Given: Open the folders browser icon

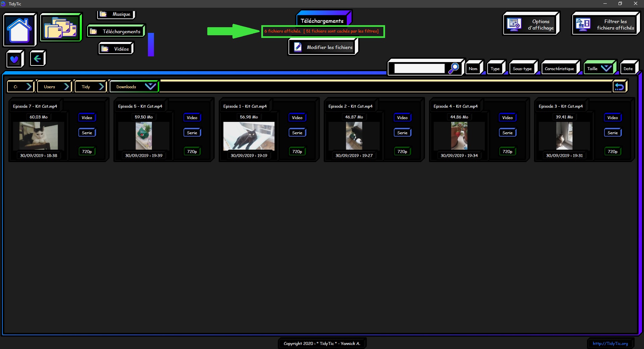Looking at the screenshot, I should click(61, 28).
